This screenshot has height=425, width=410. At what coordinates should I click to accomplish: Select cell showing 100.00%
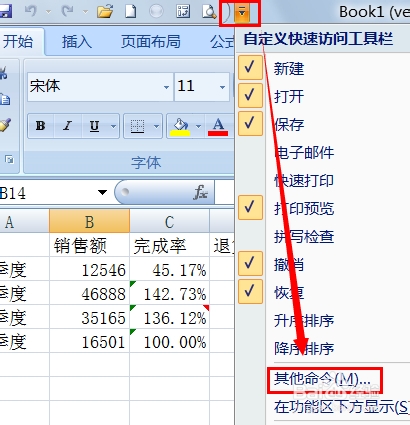(x=169, y=341)
